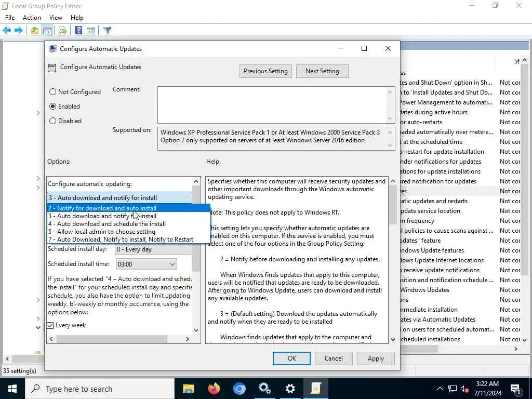Open the Scheduled install time 03:00 dropdown
The width and height of the screenshot is (532, 399).
[146, 264]
